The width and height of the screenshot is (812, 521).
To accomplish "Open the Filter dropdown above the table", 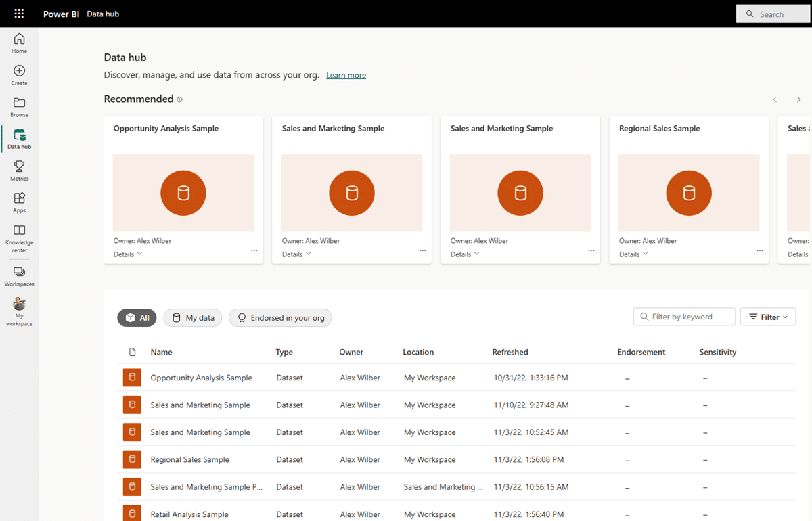I will point(767,316).
